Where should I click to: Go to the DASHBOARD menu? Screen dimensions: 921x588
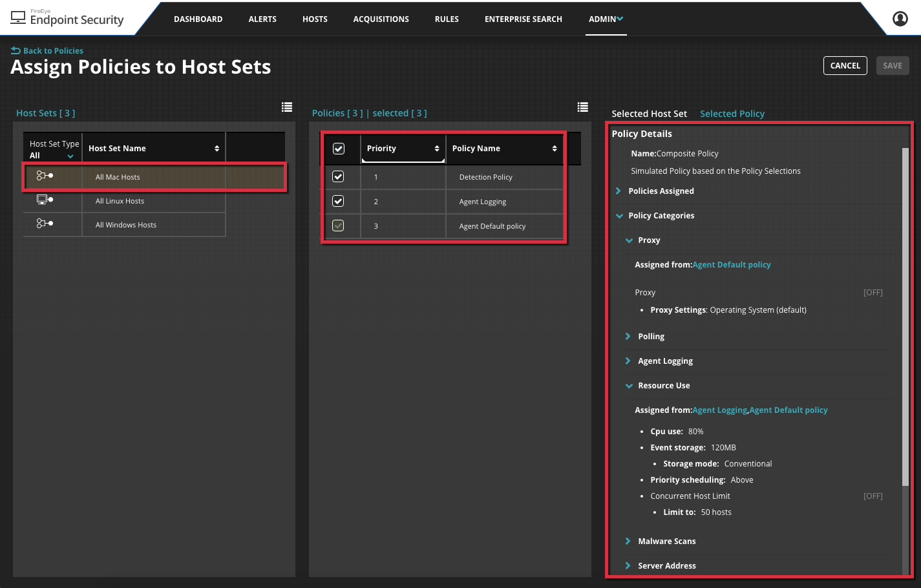pos(198,19)
